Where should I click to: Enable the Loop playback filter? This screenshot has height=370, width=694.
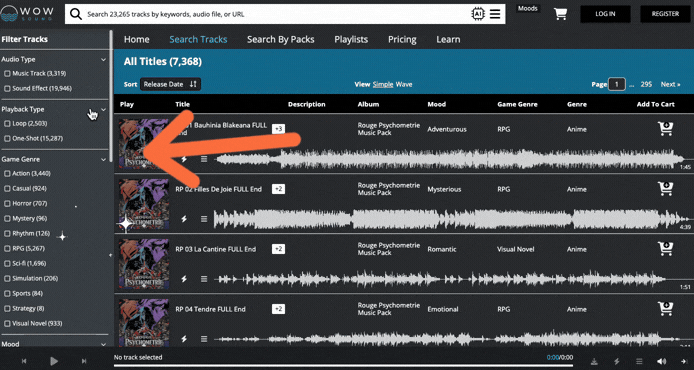(7, 123)
